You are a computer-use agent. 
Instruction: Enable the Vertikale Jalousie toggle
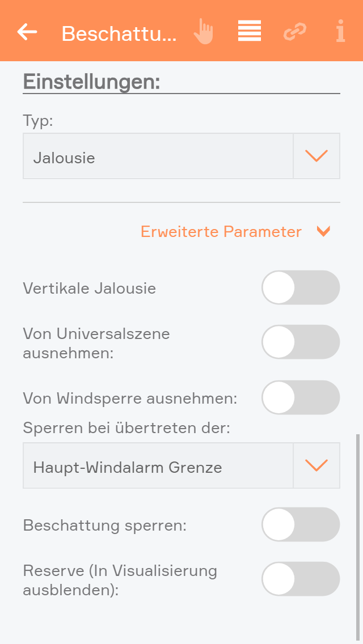click(x=300, y=287)
